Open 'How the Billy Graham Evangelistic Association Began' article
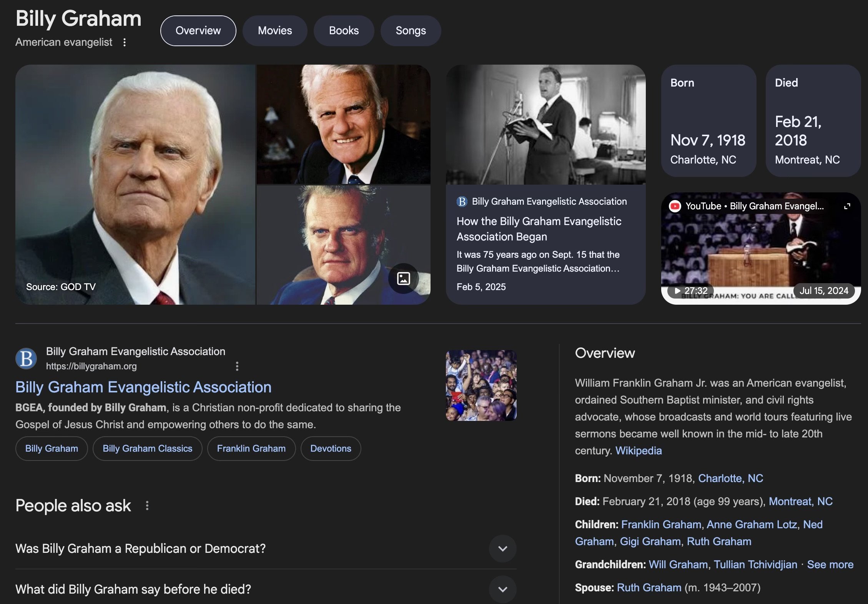Viewport: 868px width, 604px height. pyautogui.click(x=539, y=229)
